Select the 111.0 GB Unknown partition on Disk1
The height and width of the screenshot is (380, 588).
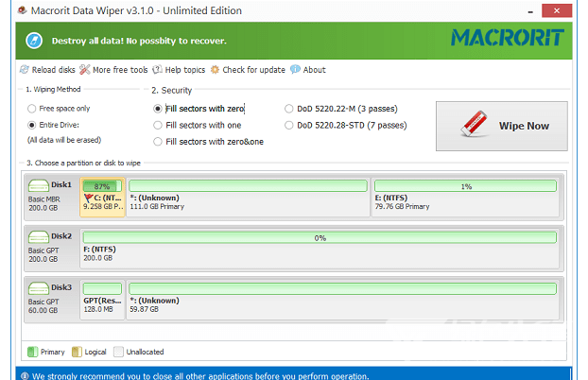tap(248, 198)
